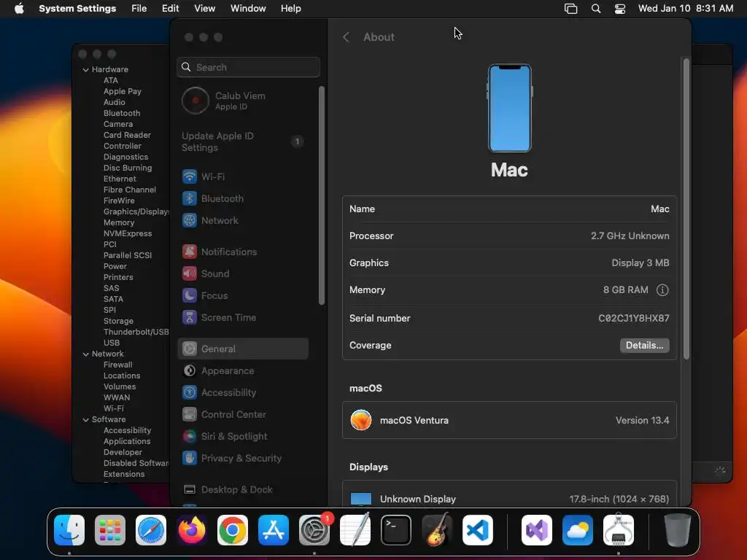Click the serial number C02CJ1Y8HX87
747x560 pixels.
coord(634,318)
